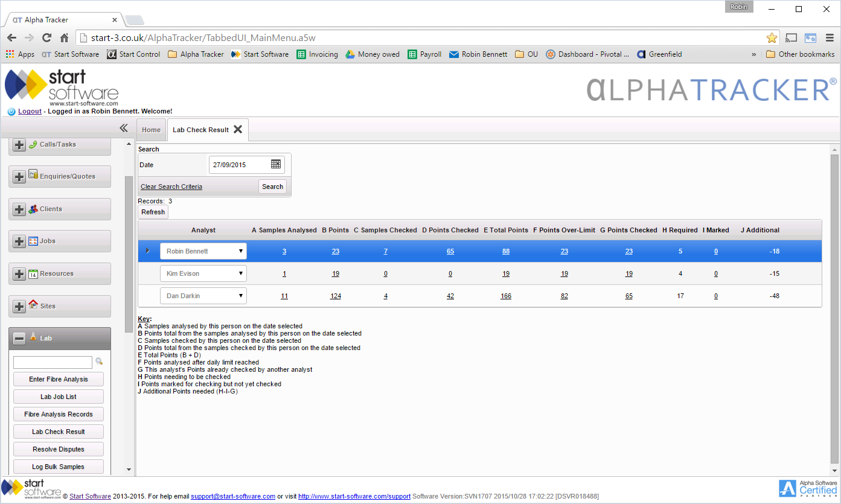Screen dimensions: 841x504
Task: Click the bookmark star in the address bar
Action: click(772, 37)
